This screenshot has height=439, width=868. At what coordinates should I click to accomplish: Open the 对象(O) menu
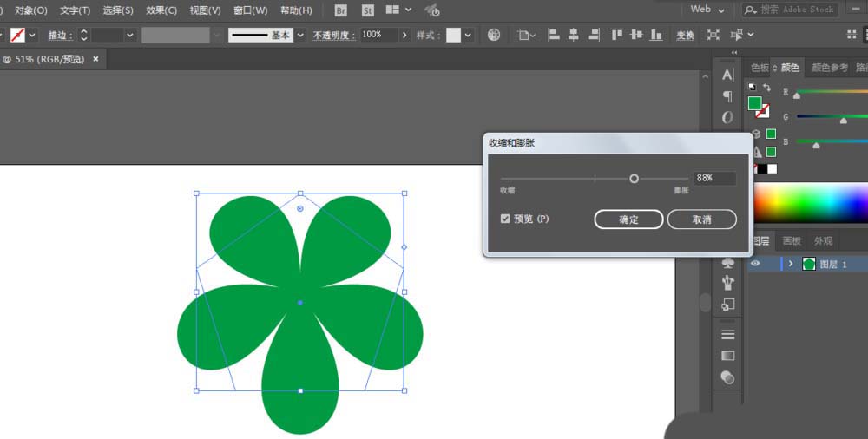click(31, 10)
